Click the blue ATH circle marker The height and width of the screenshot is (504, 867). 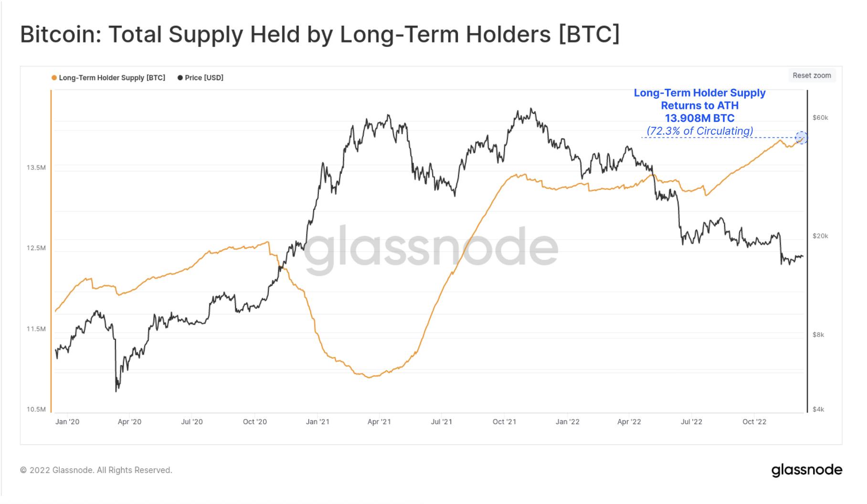[802, 138]
